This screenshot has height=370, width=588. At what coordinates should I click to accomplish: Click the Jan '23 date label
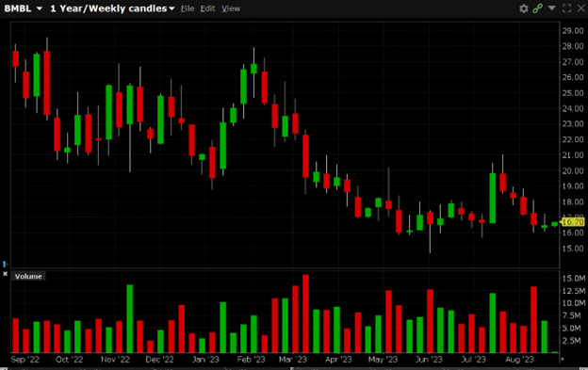click(x=205, y=360)
